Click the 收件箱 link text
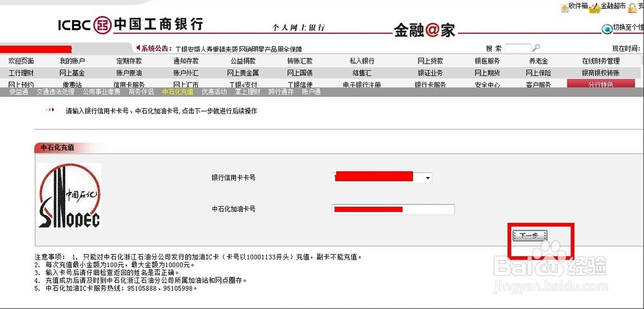Image resolution: width=644 pixels, height=309 pixels. coord(579,6)
